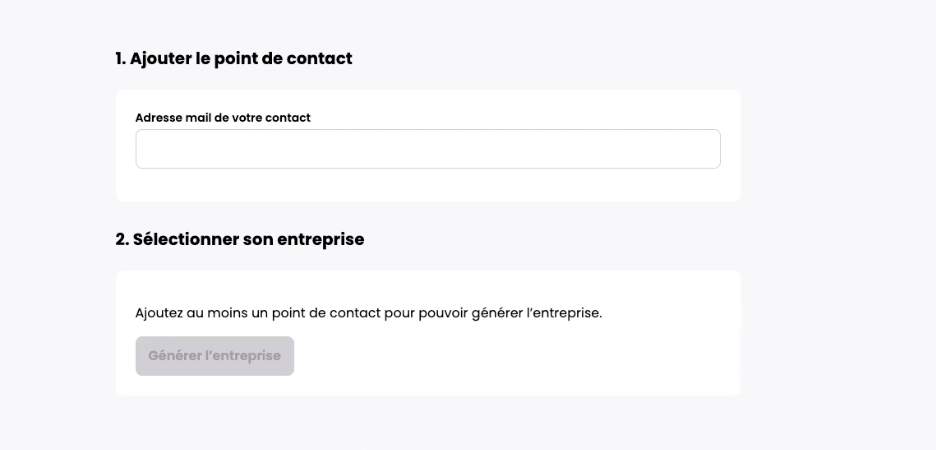Image resolution: width=936 pixels, height=450 pixels.
Task: Click "générer l'entreprise." at the helper sentence end
Action: pos(546,313)
